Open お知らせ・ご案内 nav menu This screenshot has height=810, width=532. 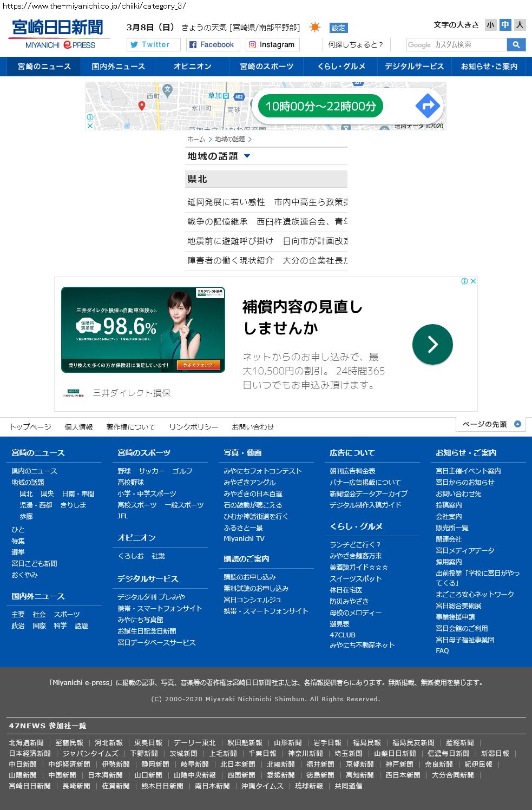(489, 67)
